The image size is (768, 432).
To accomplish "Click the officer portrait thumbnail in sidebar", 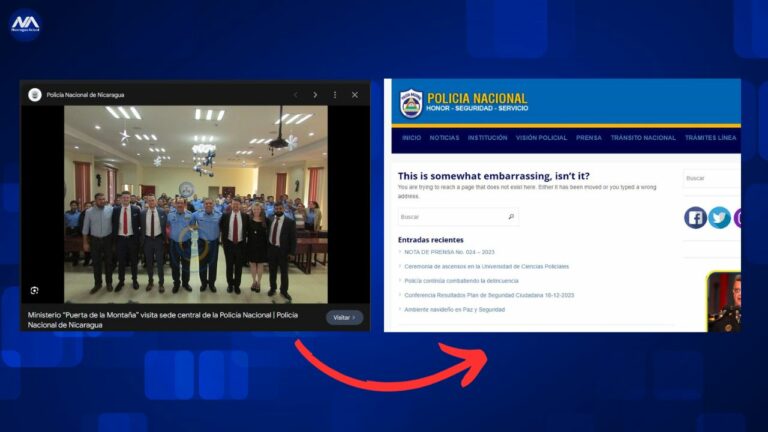I will click(x=724, y=301).
